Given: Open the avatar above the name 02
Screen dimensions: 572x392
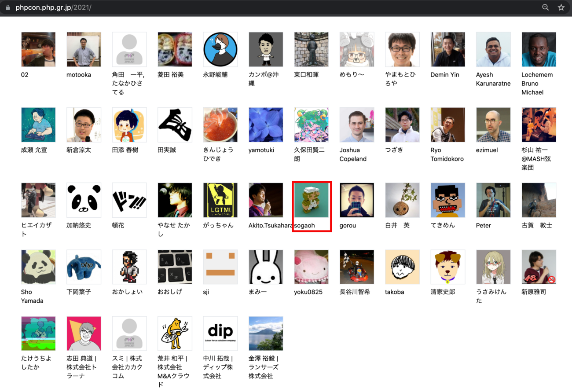Looking at the screenshot, I should [x=38, y=49].
